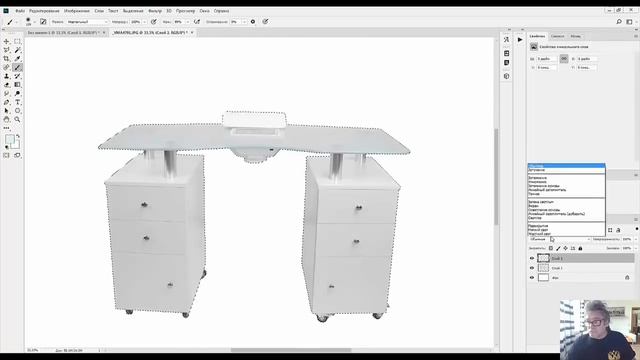Screen dimensions: 640x360
Task: Open layer fill arrow
Action: coord(636,248)
